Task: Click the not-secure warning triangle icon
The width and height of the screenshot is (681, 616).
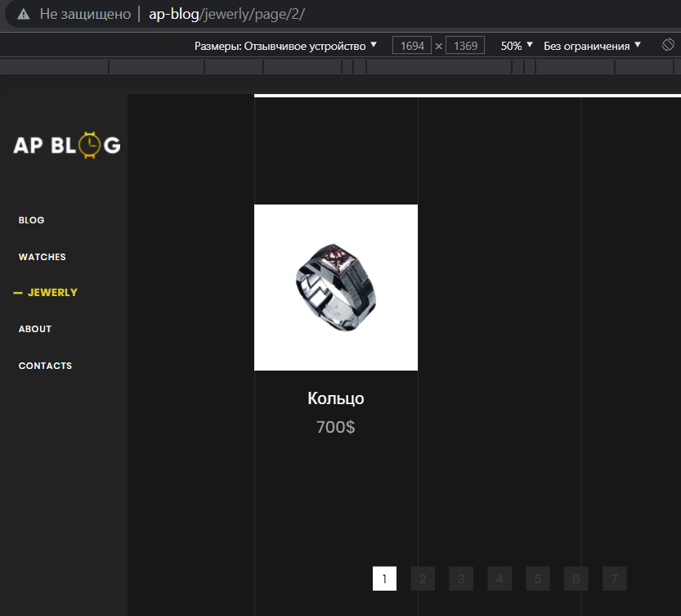Action: click(x=24, y=15)
